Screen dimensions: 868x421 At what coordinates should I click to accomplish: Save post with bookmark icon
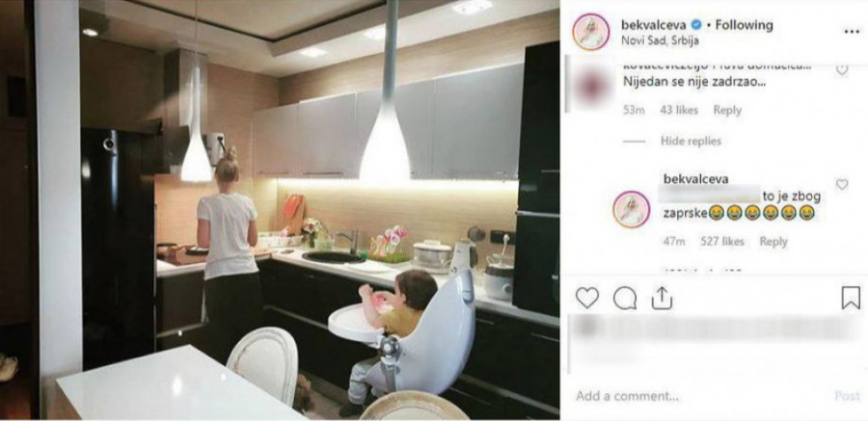point(851,299)
